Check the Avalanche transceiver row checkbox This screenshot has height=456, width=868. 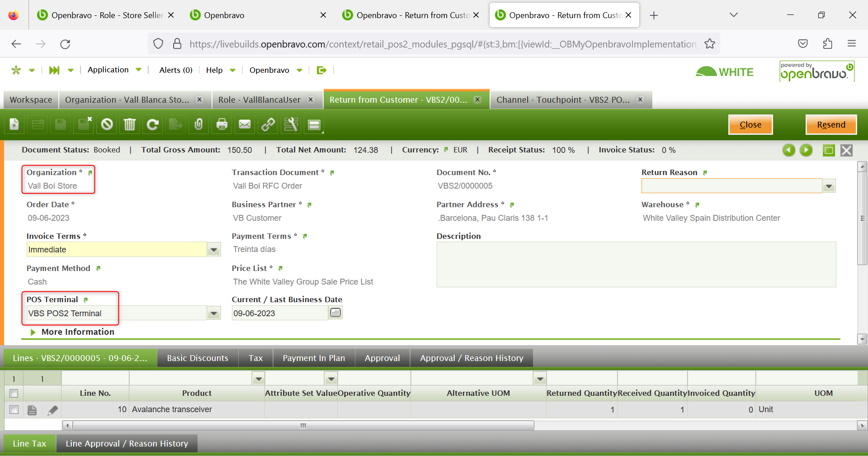14,409
